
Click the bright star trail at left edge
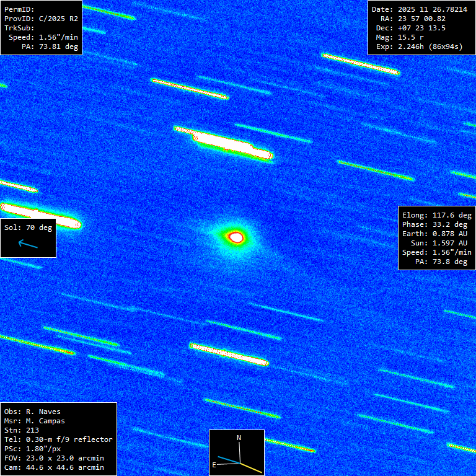coord(38,214)
